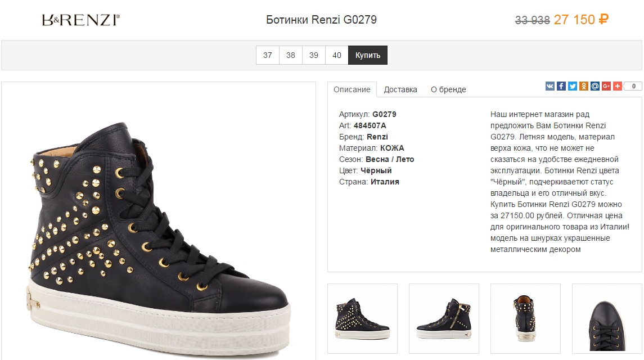Share on Odnoklassniki
644x360 pixels.
(x=583, y=86)
